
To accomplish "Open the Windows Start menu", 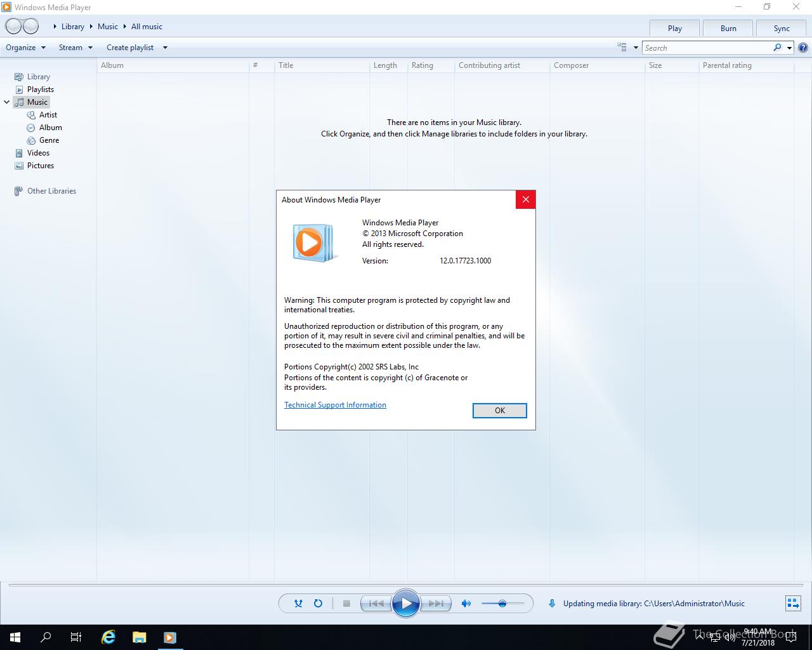I will (x=15, y=637).
